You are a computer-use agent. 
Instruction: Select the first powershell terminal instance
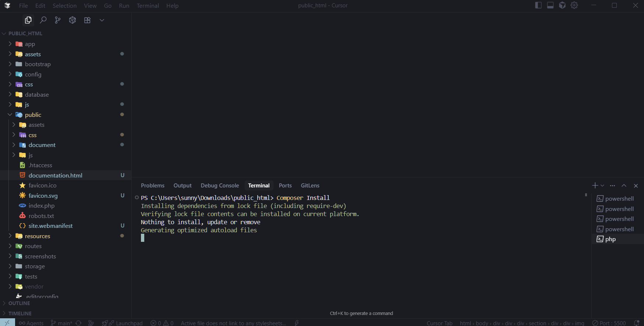[618, 199]
